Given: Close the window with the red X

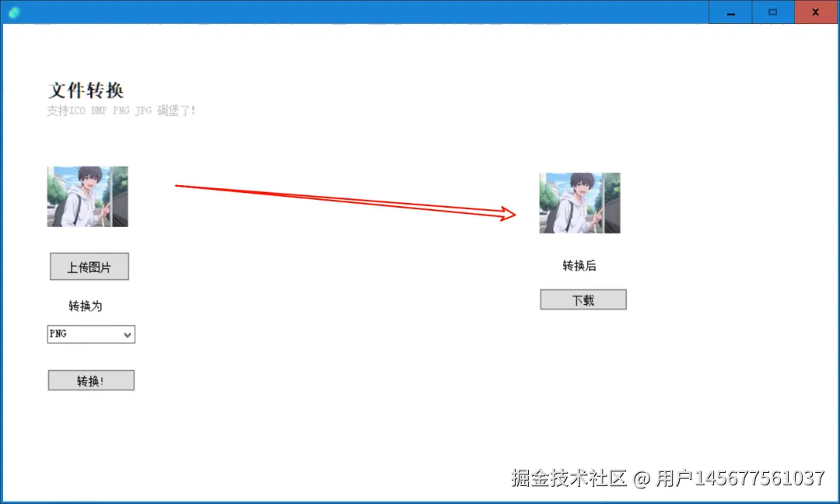Looking at the screenshot, I should [x=815, y=12].
